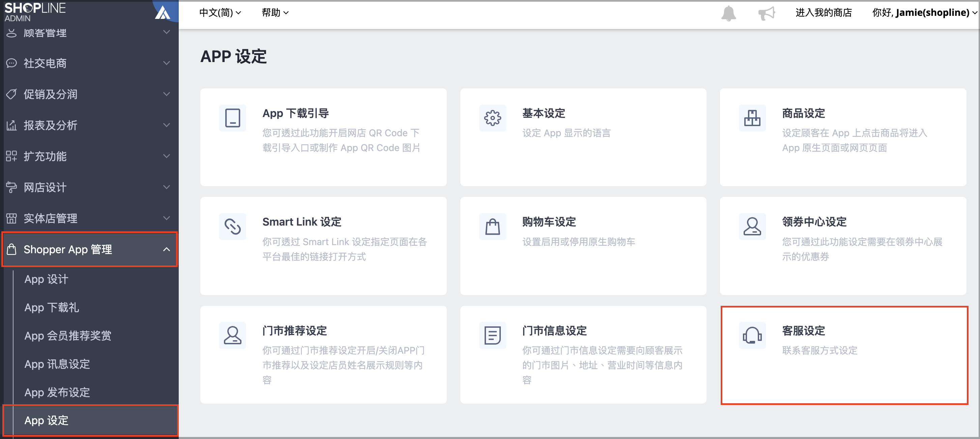Expand the 报表及分析 chevron

click(x=166, y=125)
